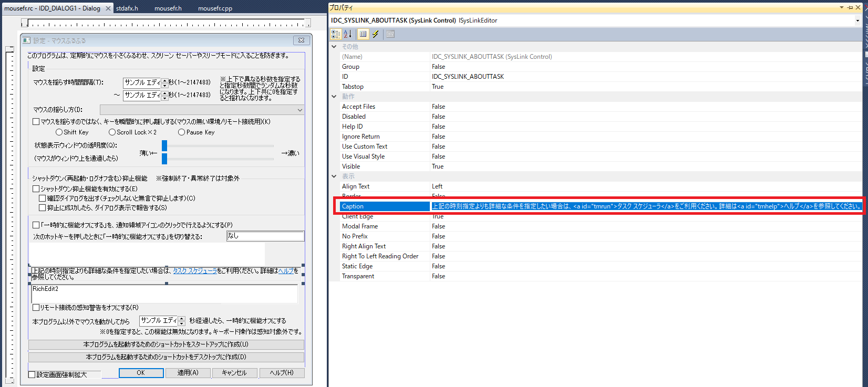
Task: Select the Transparent property row
Action: click(x=601, y=276)
